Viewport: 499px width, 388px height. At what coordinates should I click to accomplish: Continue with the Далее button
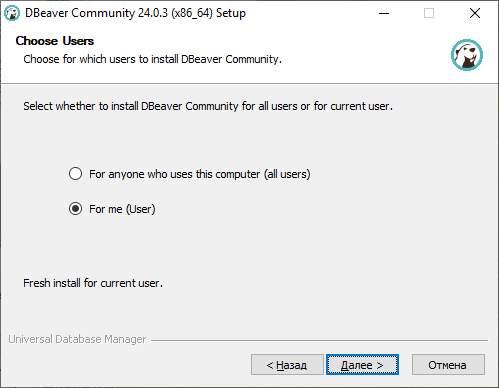[362, 365]
